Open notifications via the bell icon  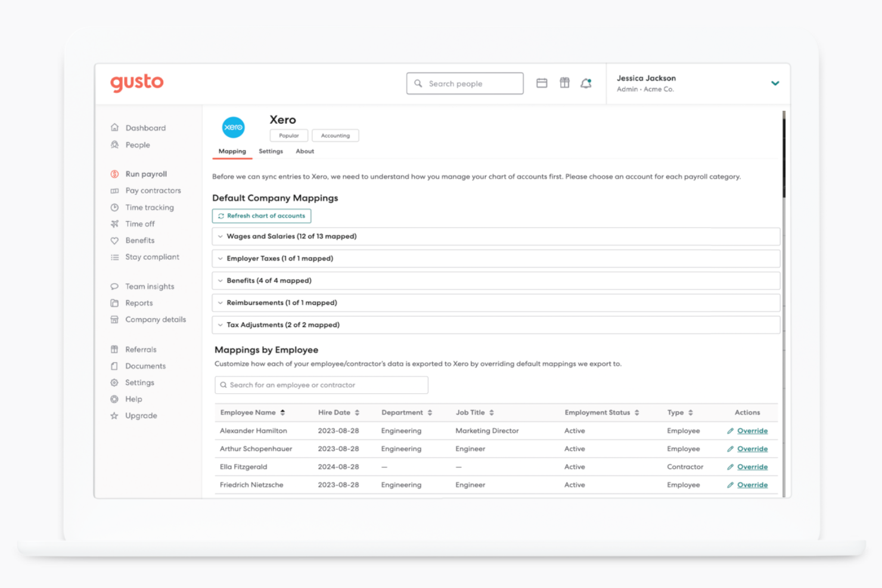[586, 83]
